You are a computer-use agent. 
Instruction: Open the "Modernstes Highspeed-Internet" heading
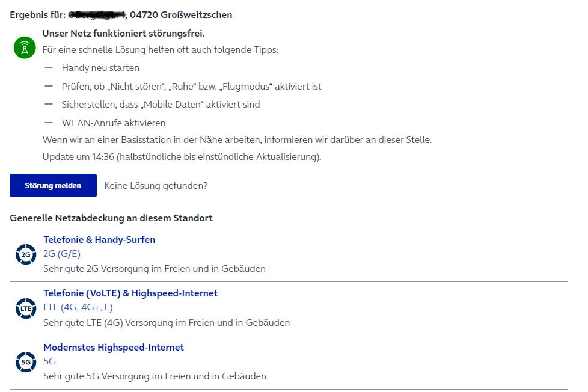coord(114,348)
